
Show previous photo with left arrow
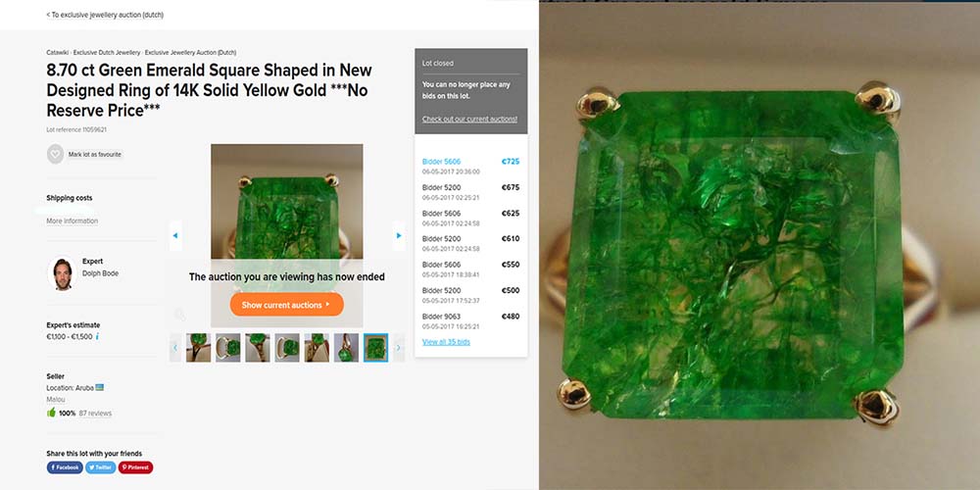point(175,235)
